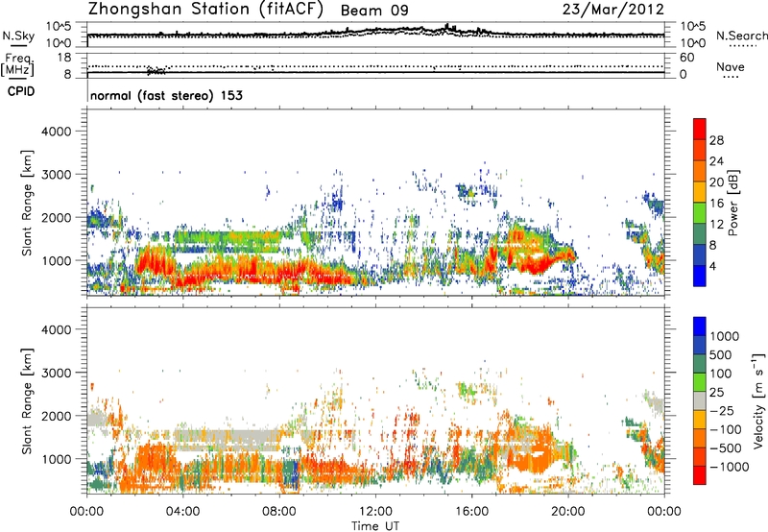768x532 pixels.
Task: Click the '-100' tick on Velocity colorbar
Action: (x=726, y=429)
